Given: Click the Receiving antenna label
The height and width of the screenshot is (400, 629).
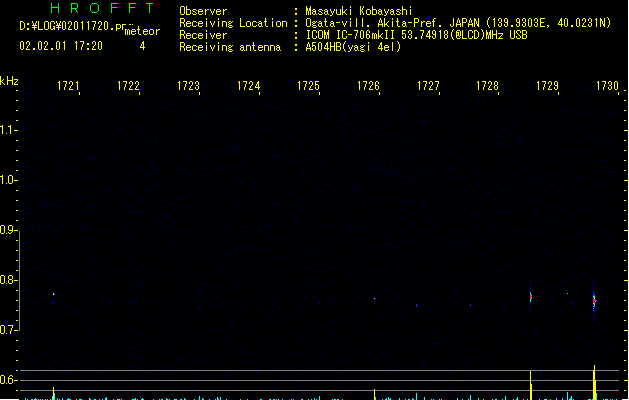Looking at the screenshot, I should coord(230,47).
